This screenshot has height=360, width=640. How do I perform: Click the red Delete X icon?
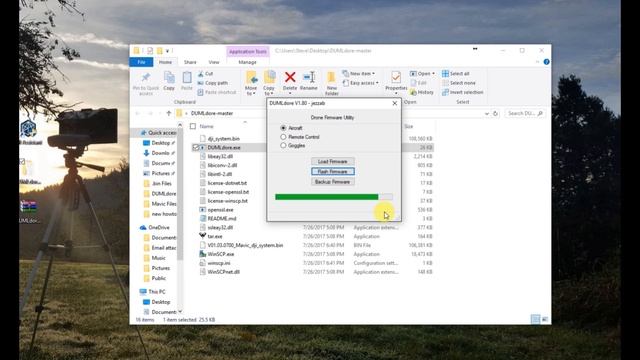[290, 77]
